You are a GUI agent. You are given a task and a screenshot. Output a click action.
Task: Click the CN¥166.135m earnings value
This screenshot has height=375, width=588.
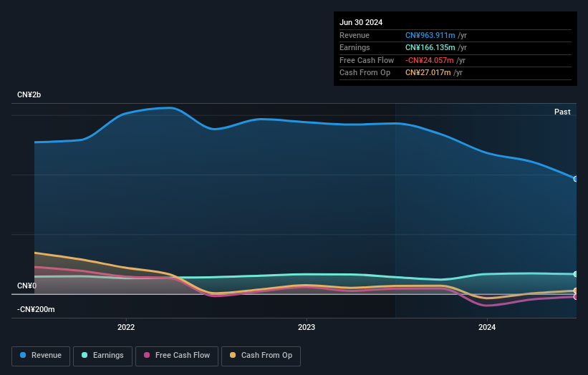tap(430, 47)
